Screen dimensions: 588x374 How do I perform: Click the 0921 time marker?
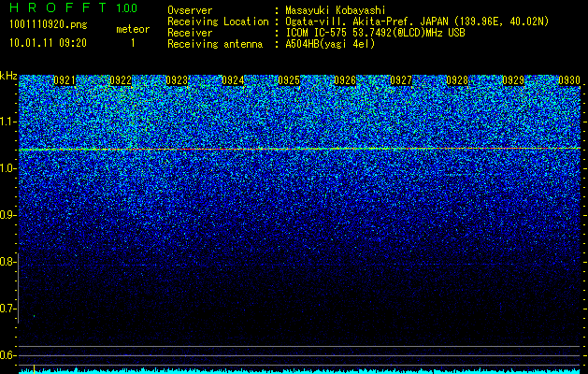(x=65, y=80)
